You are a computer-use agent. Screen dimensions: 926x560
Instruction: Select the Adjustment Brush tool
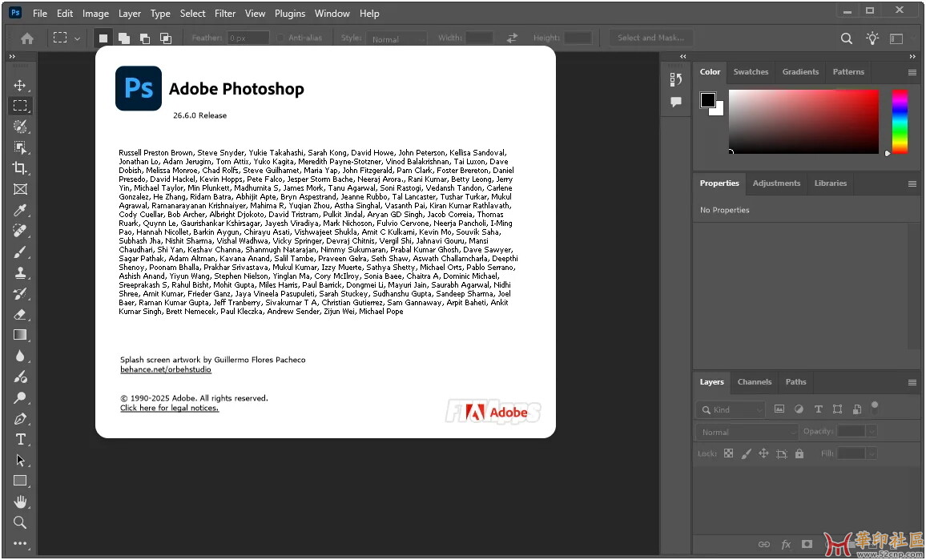[20, 377]
